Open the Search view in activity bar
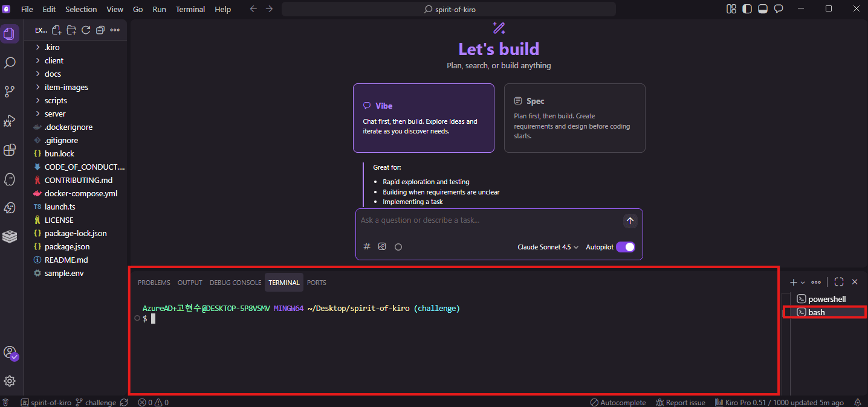The height and width of the screenshot is (407, 868). click(x=10, y=62)
